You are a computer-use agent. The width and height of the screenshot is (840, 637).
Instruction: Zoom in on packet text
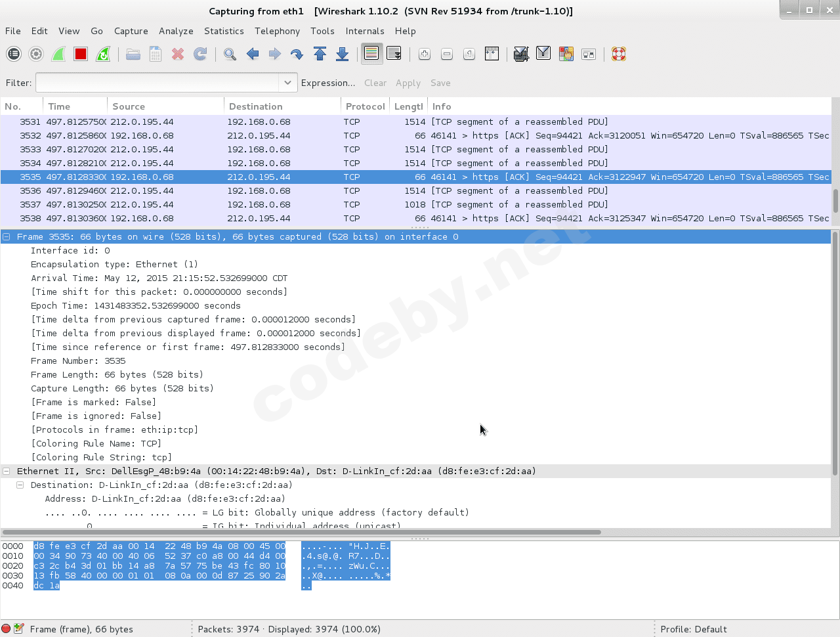coord(425,54)
